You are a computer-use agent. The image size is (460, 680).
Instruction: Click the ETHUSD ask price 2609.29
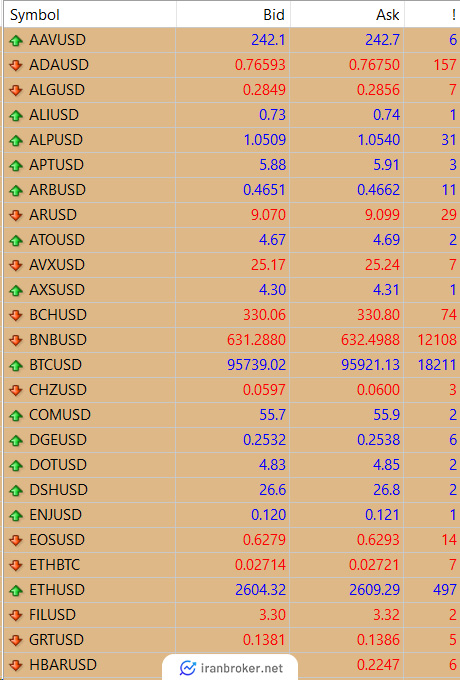pos(370,590)
